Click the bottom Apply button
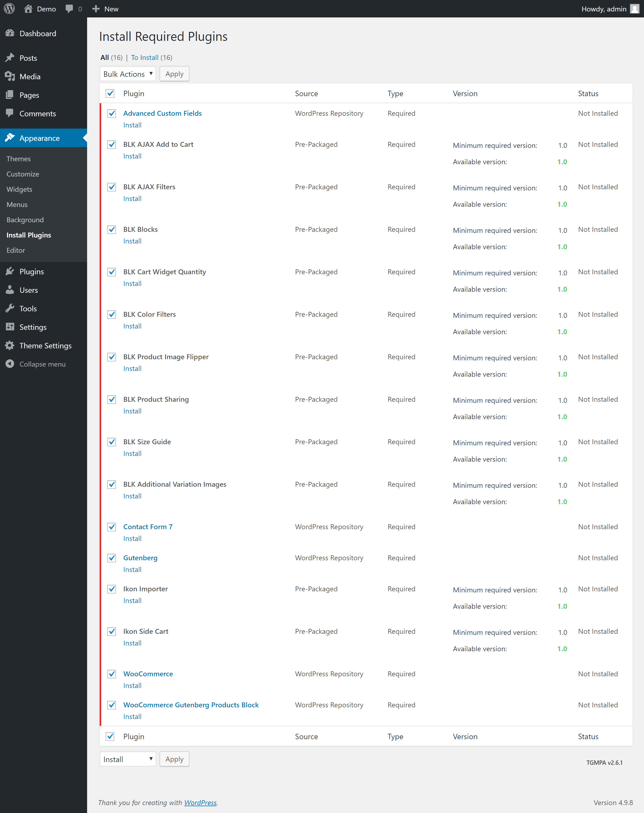This screenshot has height=813, width=644. (174, 759)
